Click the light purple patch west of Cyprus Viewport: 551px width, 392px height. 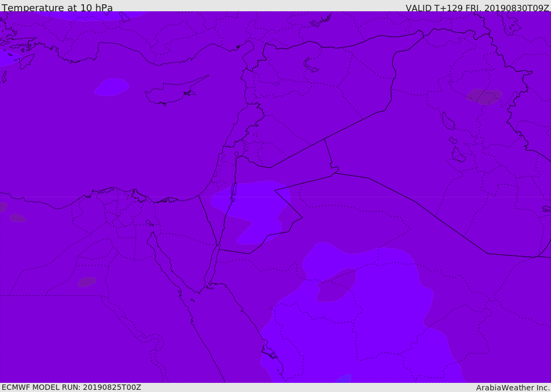[x=111, y=87]
